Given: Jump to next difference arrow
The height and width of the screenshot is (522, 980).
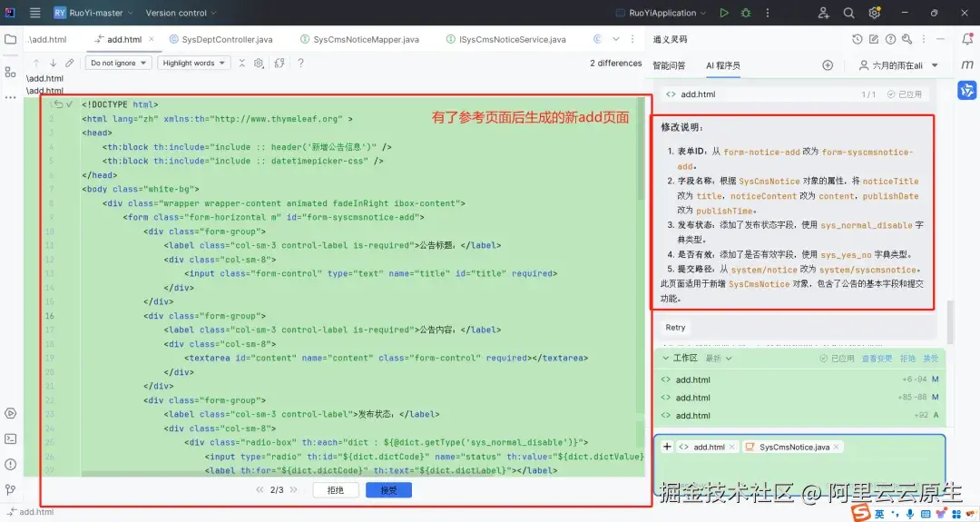Looking at the screenshot, I should coord(54,64).
